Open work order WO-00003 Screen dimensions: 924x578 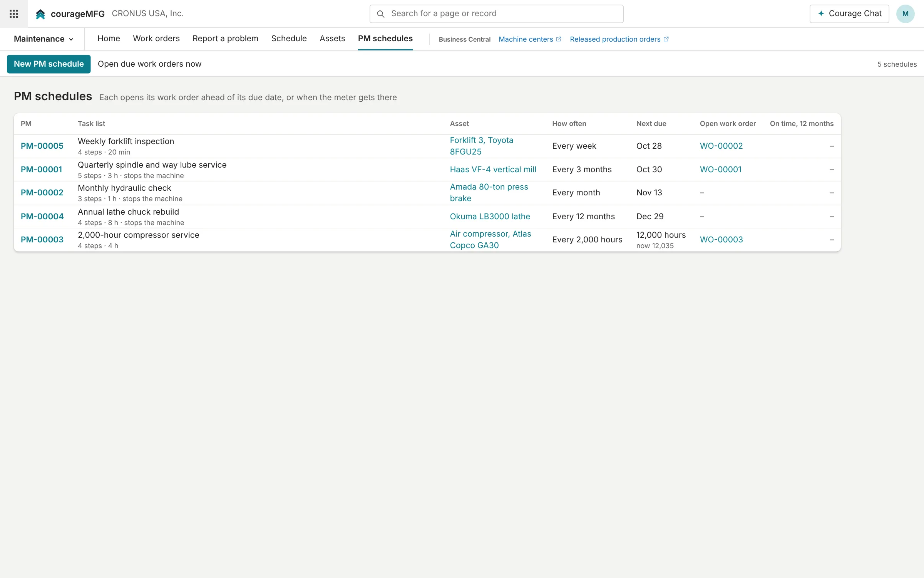tap(721, 240)
